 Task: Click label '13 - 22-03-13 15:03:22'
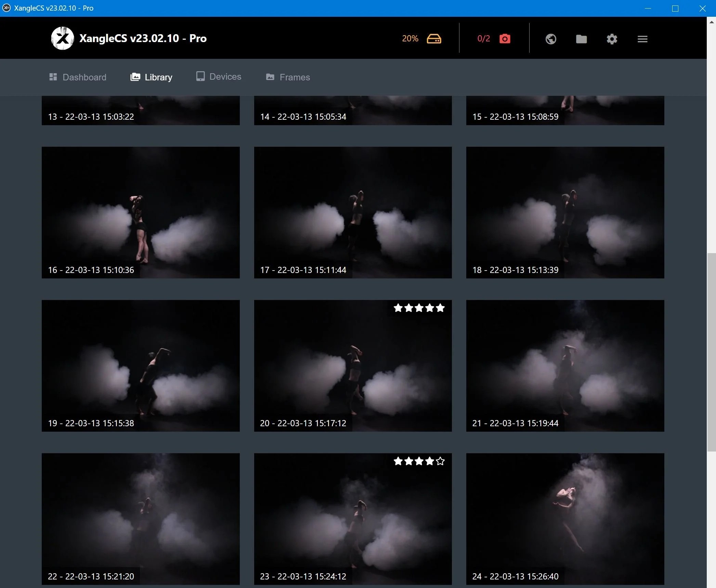(x=91, y=117)
